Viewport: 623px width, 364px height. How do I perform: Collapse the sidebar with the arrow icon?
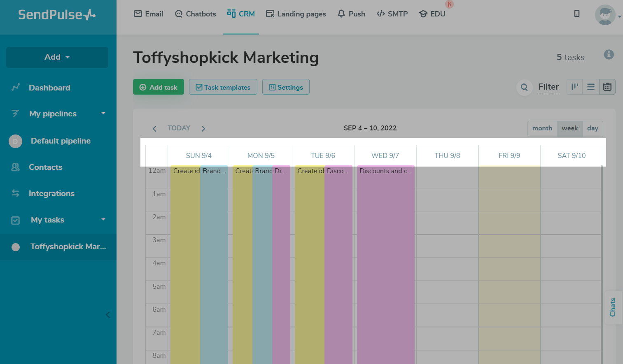tap(108, 315)
